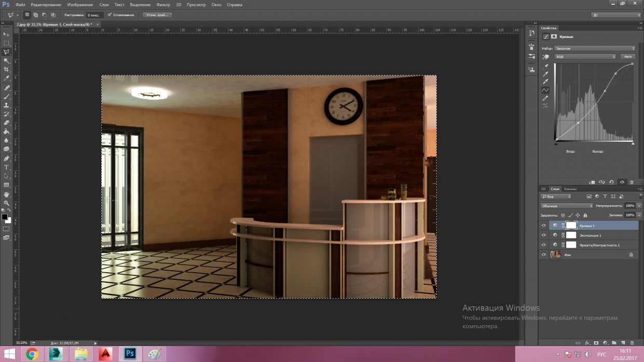Enable lock all for the layer
The width and height of the screenshot is (644, 362).
[x=585, y=215]
